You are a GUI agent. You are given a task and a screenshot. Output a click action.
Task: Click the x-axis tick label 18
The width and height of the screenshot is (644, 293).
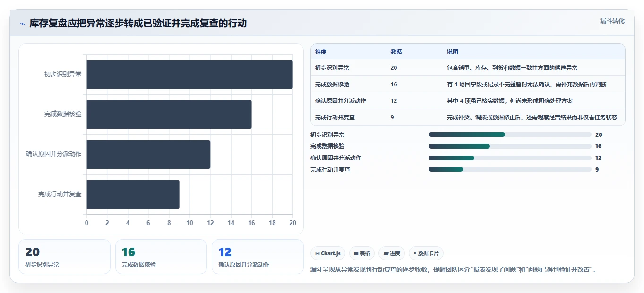click(272, 223)
